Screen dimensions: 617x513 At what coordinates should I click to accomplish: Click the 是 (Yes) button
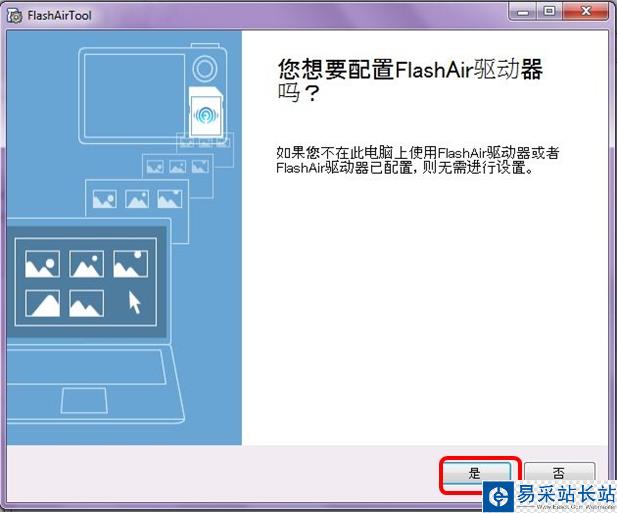click(x=477, y=473)
